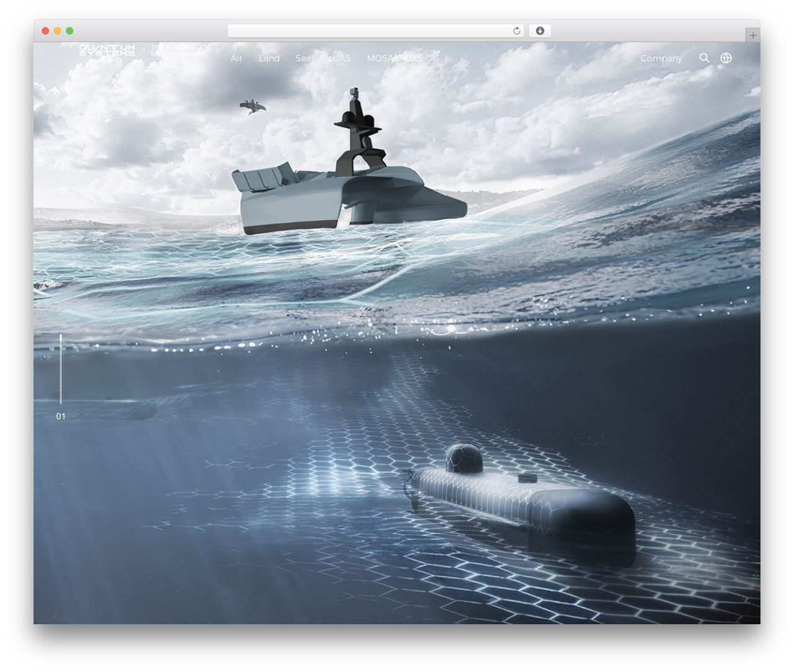Reload the page with the refresh icon
Image resolution: width=794 pixels, height=672 pixels.
[516, 31]
